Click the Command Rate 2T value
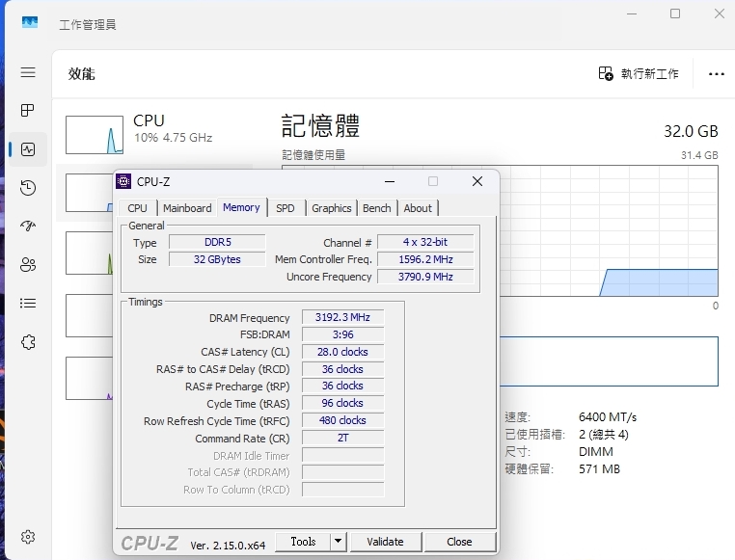This screenshot has width=735, height=560. click(343, 438)
